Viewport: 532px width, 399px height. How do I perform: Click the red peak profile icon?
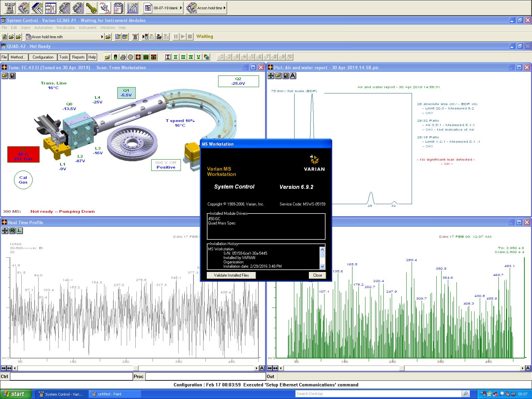(154, 57)
